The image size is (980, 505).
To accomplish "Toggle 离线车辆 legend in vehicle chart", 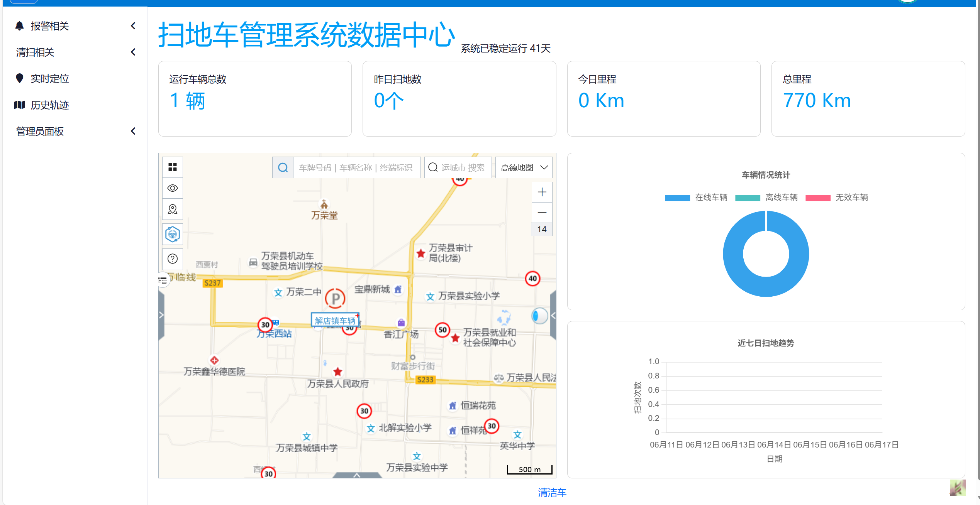I will coord(766,198).
